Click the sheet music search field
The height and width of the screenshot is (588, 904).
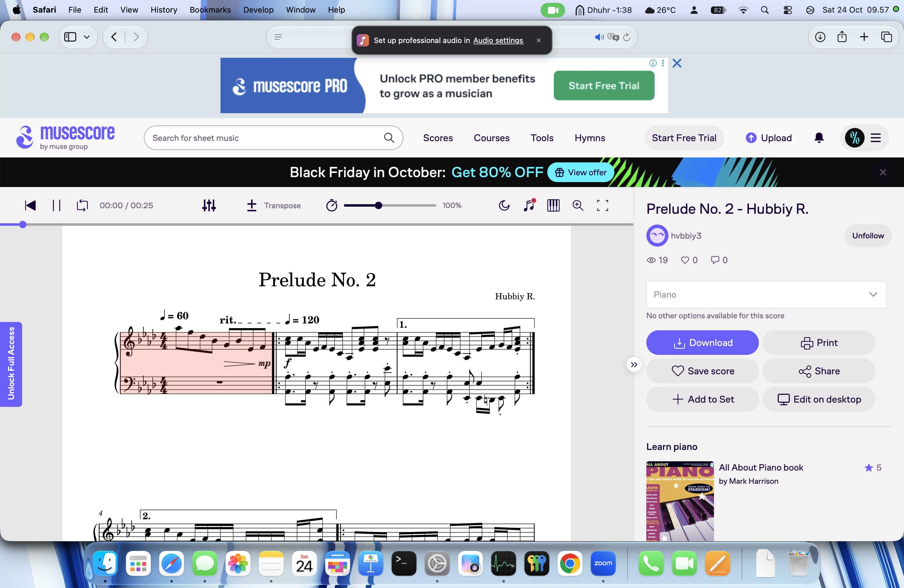pyautogui.click(x=273, y=138)
